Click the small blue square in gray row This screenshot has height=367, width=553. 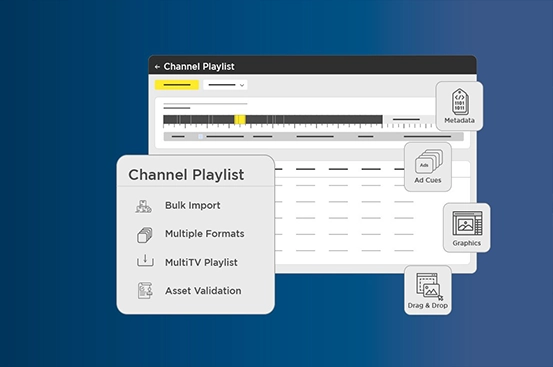pyautogui.click(x=201, y=136)
